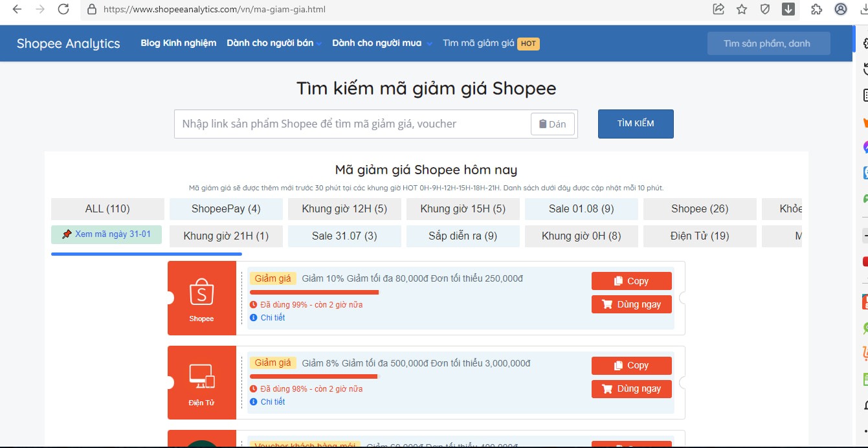Open the Blog Kinh nghiệm menu

[179, 43]
